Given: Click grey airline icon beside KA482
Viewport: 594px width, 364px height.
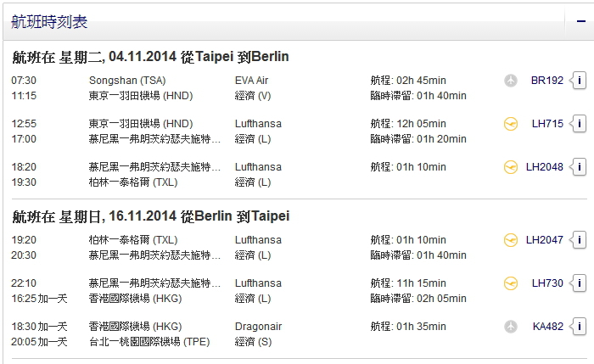Looking at the screenshot, I should [511, 327].
